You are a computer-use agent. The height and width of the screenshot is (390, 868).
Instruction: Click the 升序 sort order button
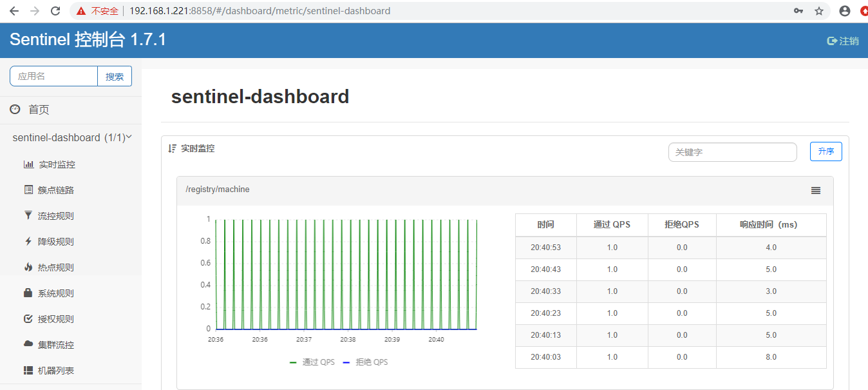coord(826,151)
